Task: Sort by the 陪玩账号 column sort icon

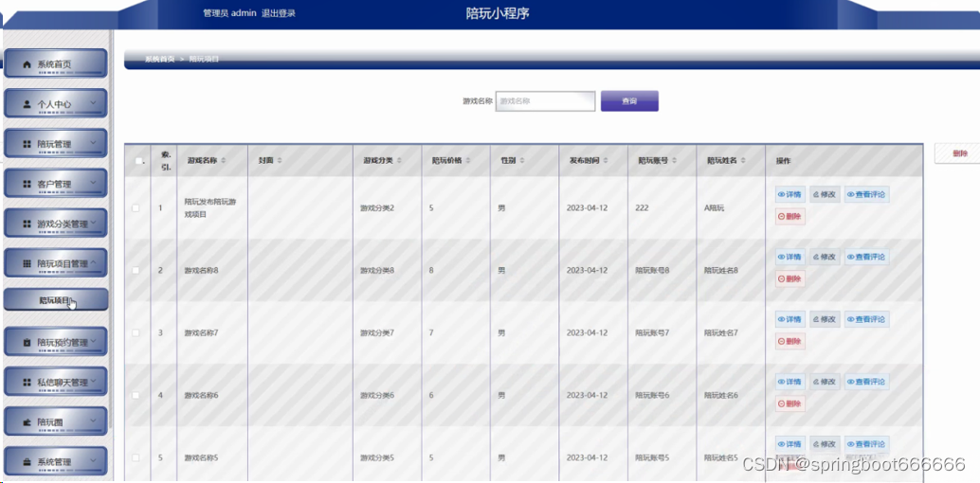Action: [x=675, y=161]
